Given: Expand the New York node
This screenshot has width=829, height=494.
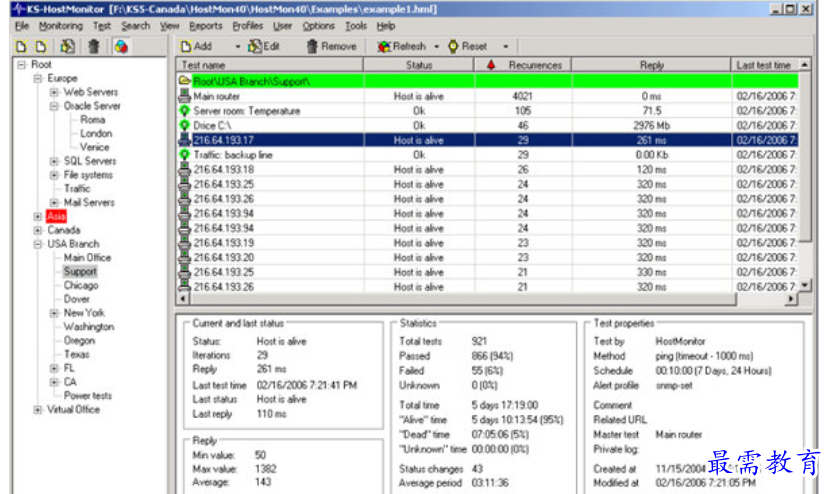Looking at the screenshot, I should (x=54, y=313).
